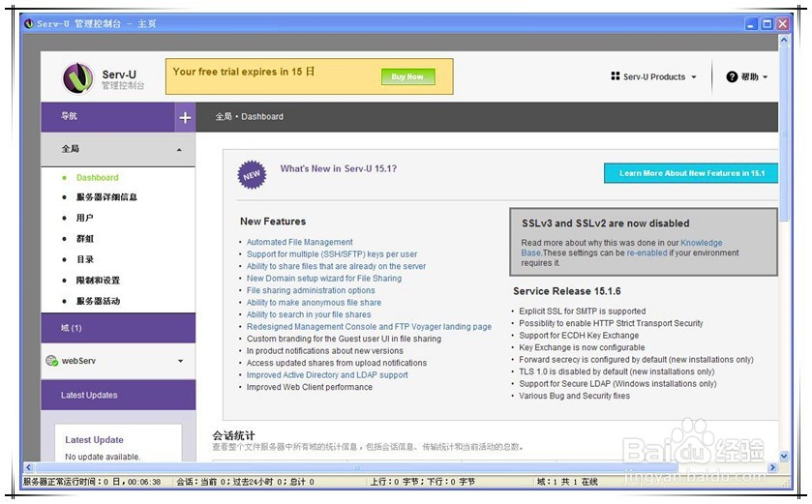Viewport: 812px width, 504px height.
Task: Click the horizontal scrollbar thumb
Action: click(355, 467)
